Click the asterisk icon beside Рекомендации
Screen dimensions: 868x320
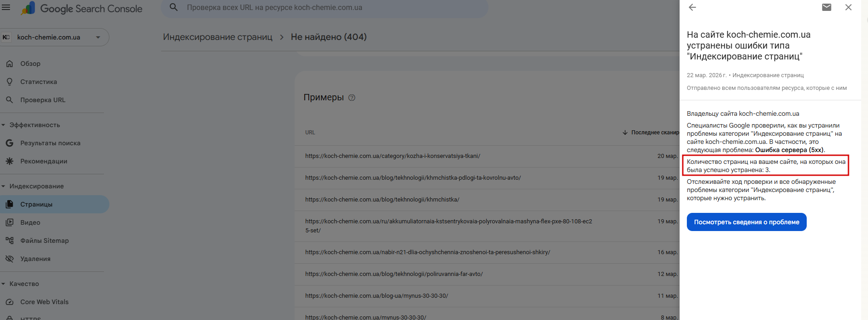tap(9, 161)
